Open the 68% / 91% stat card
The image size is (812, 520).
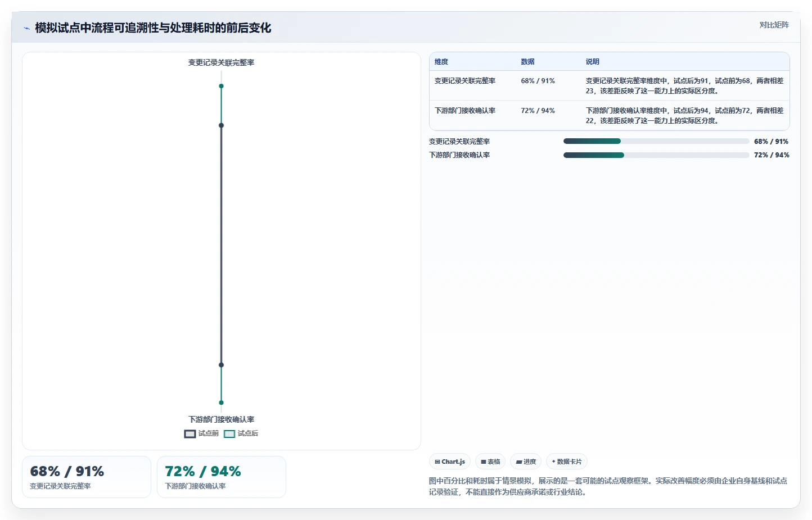(x=87, y=477)
